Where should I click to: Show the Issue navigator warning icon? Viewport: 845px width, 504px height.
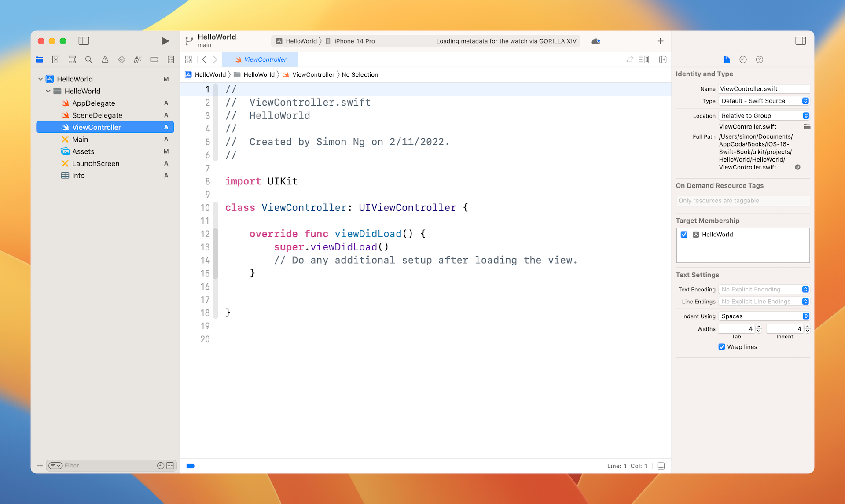[105, 59]
